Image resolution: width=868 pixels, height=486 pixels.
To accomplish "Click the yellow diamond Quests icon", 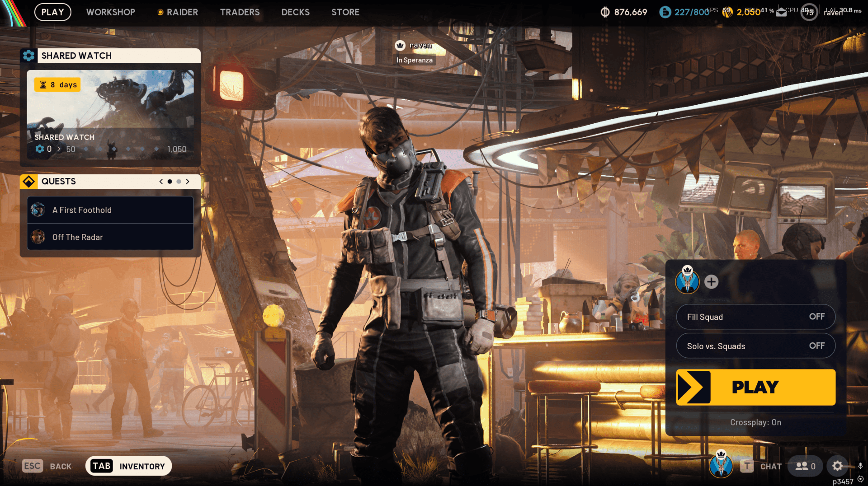I will [29, 182].
